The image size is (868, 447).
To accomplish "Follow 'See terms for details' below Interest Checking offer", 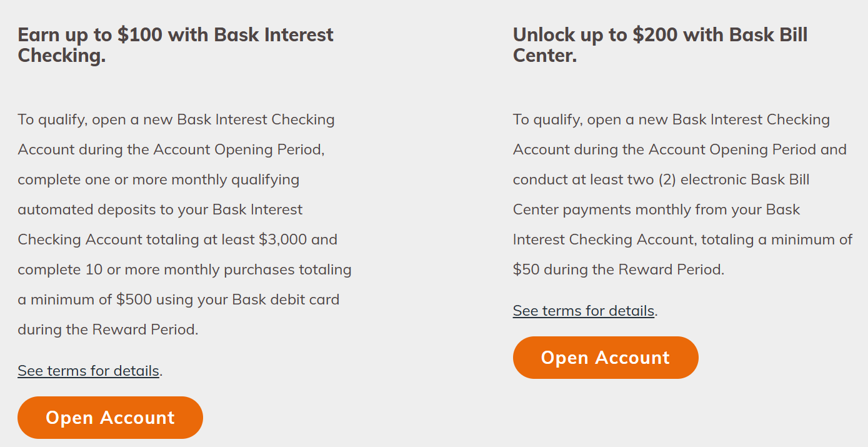I will [x=88, y=371].
